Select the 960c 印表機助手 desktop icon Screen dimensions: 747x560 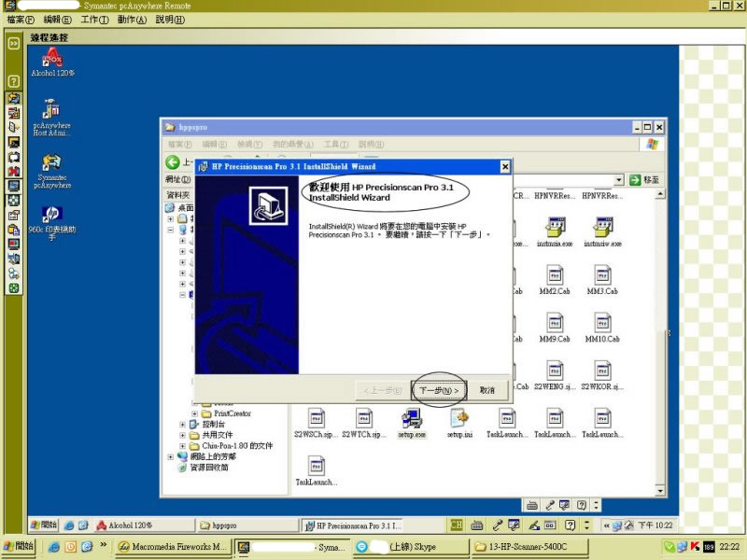point(52,223)
